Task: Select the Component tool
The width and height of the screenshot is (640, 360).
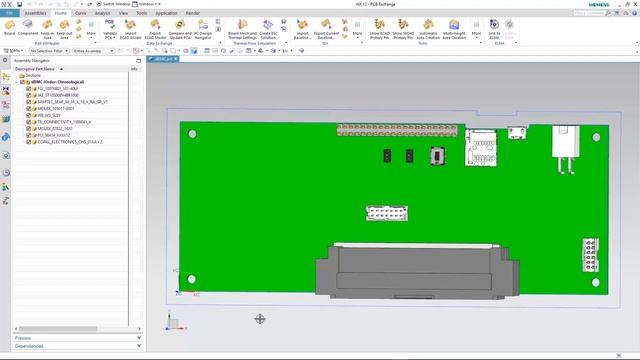Action: point(28,28)
